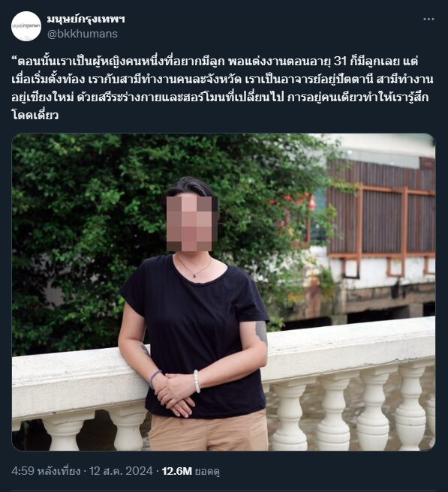This screenshot has width=448, height=492.
Task: Open the attached photo of the woman
Action: pyautogui.click(x=224, y=292)
